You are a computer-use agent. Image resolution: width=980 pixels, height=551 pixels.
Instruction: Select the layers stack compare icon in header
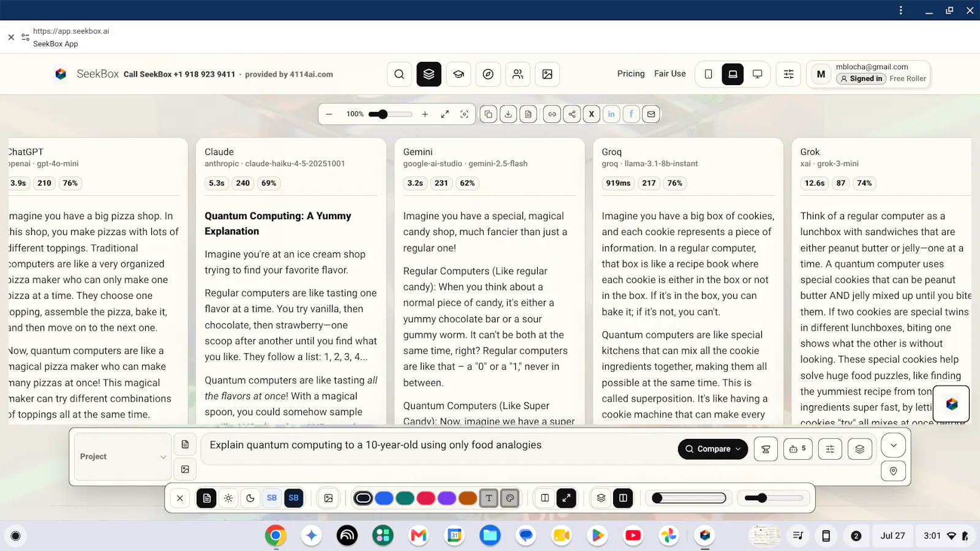point(429,74)
